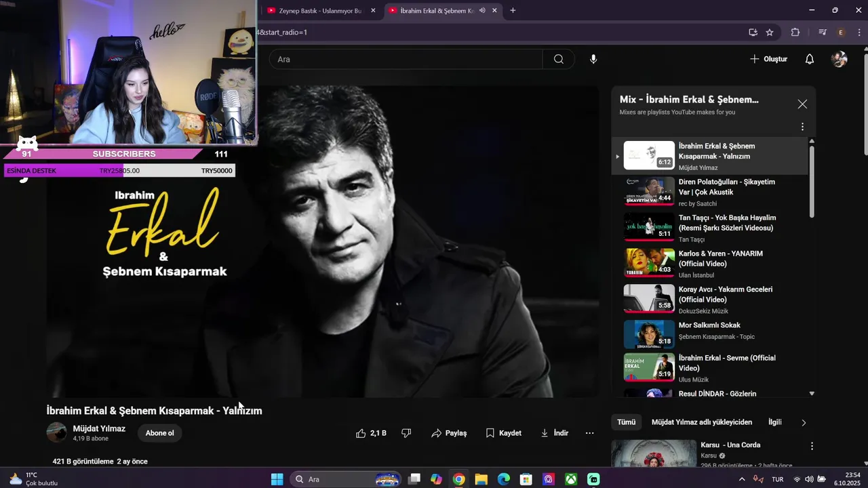This screenshot has width=868, height=488.
Task: Click the YouTube search magnifier button
Action: click(559, 59)
